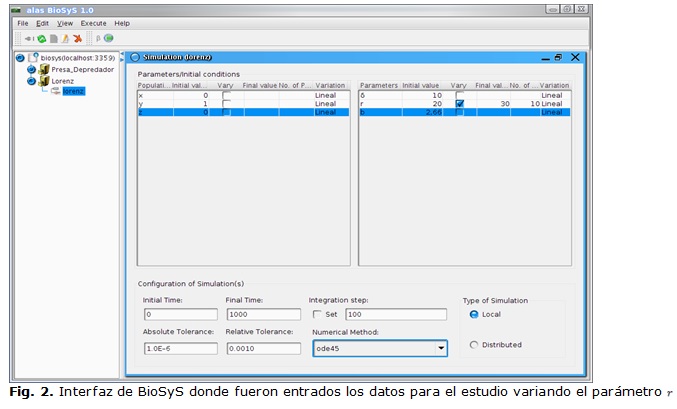Uncheck the Vary checkbox for parameter r
The image size is (677, 409).
(459, 104)
